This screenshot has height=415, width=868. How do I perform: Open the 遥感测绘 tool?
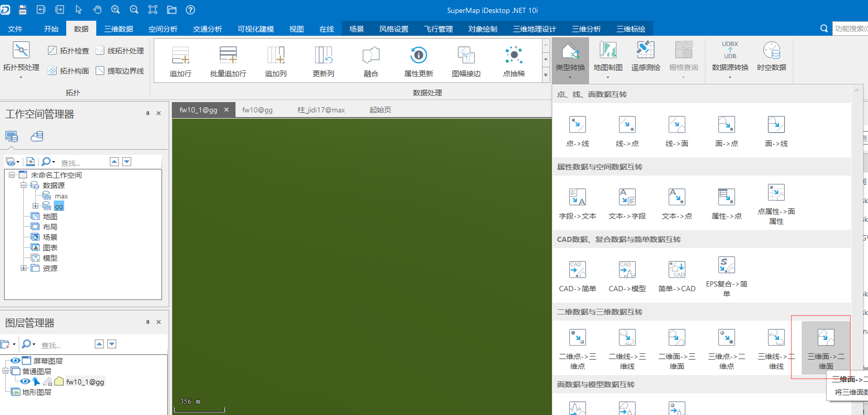pyautogui.click(x=645, y=56)
